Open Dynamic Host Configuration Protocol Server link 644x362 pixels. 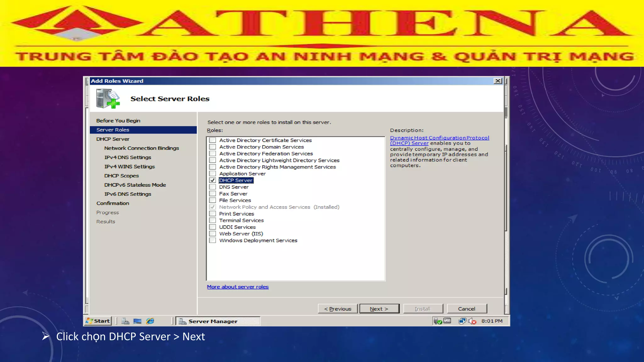coord(439,140)
